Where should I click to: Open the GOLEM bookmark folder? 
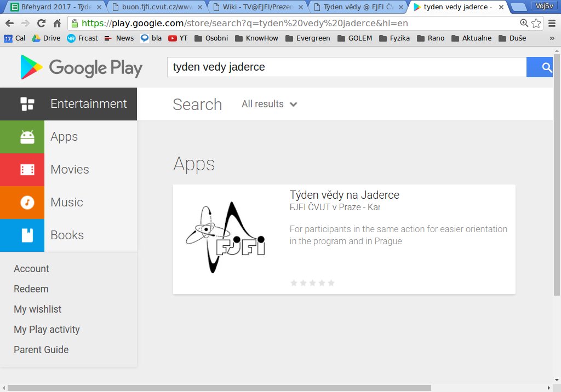(x=354, y=38)
